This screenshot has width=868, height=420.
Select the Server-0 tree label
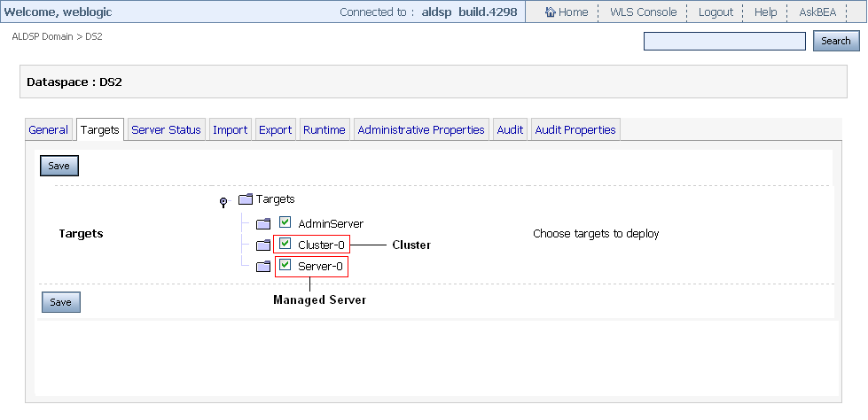pos(321,267)
